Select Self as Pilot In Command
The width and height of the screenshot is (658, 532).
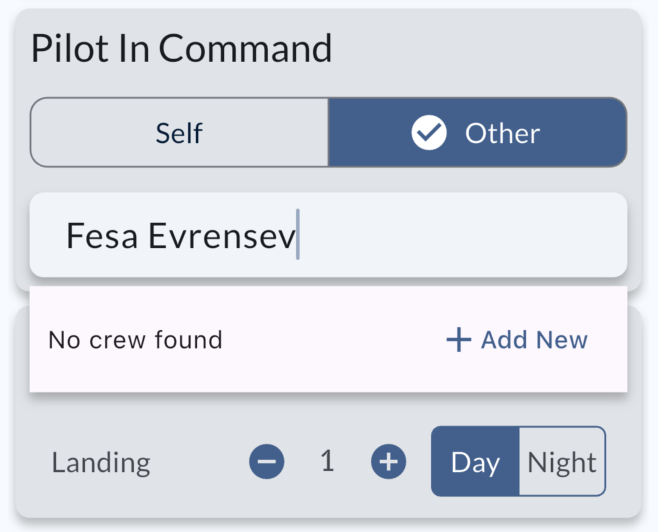click(180, 132)
